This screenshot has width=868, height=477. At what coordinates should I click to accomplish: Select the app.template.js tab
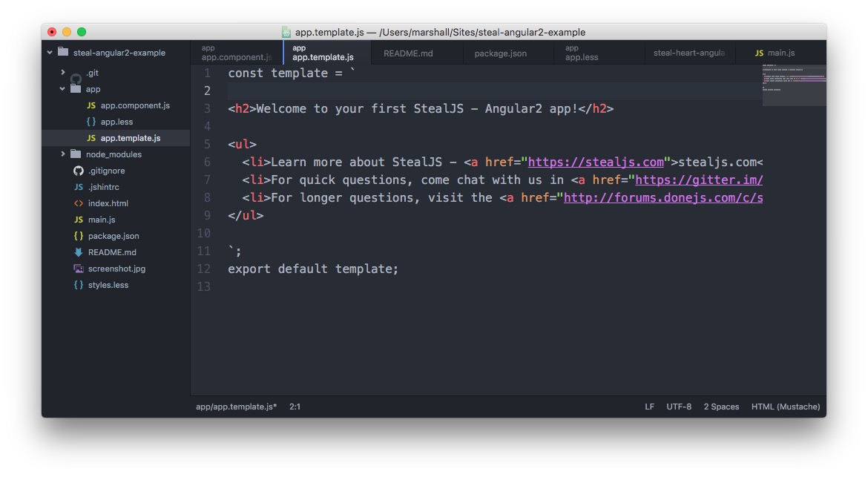tap(327, 53)
